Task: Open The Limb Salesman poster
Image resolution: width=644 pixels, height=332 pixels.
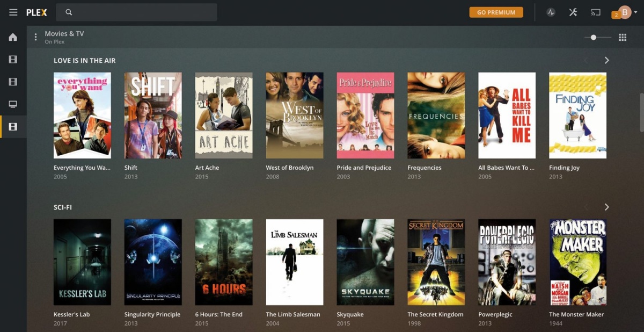Action: [295, 262]
